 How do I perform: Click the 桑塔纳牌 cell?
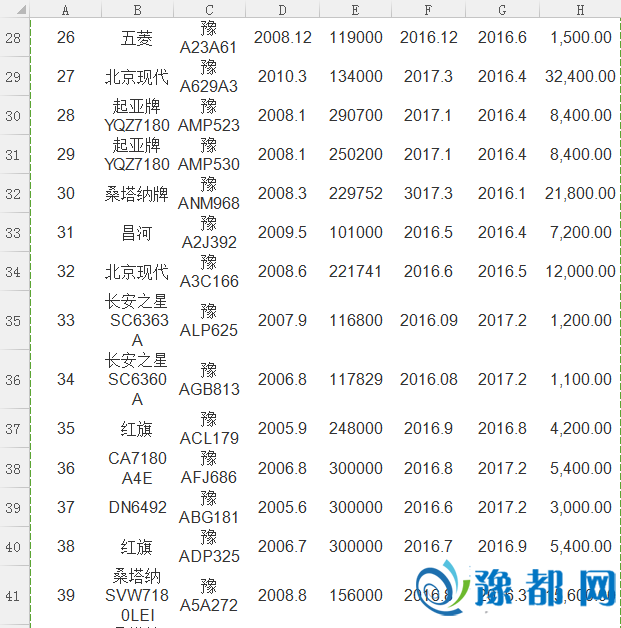(x=137, y=193)
